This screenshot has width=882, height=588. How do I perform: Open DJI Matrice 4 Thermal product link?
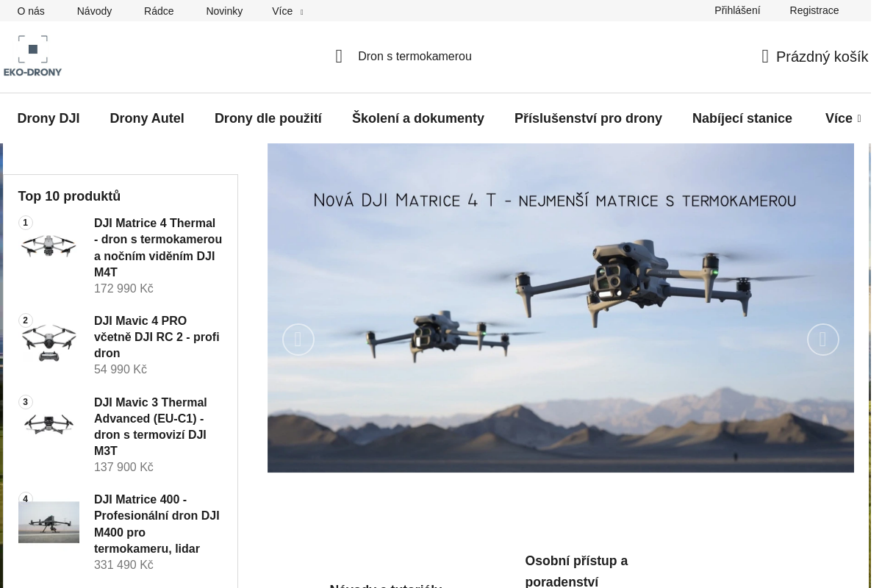pyautogui.click(x=158, y=248)
